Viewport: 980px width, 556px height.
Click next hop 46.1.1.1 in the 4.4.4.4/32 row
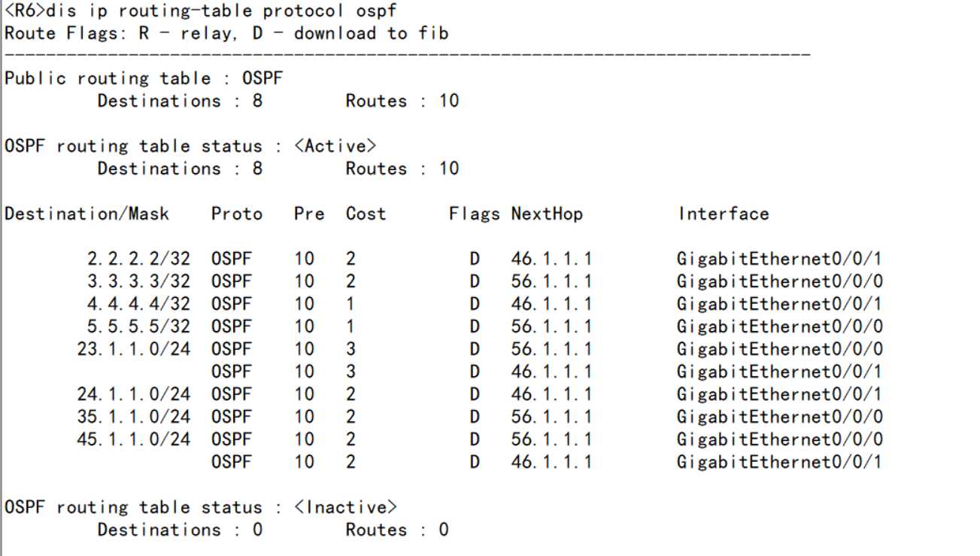[551, 305]
